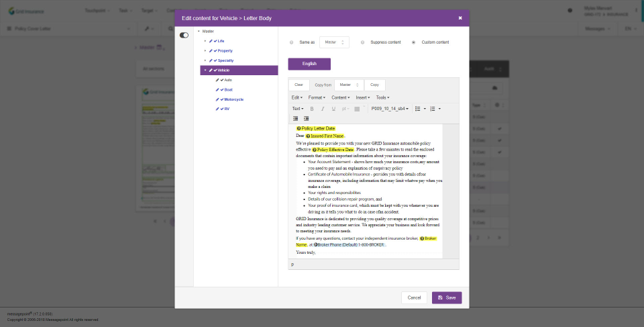Click the checkmark icon beside Life

(215, 41)
